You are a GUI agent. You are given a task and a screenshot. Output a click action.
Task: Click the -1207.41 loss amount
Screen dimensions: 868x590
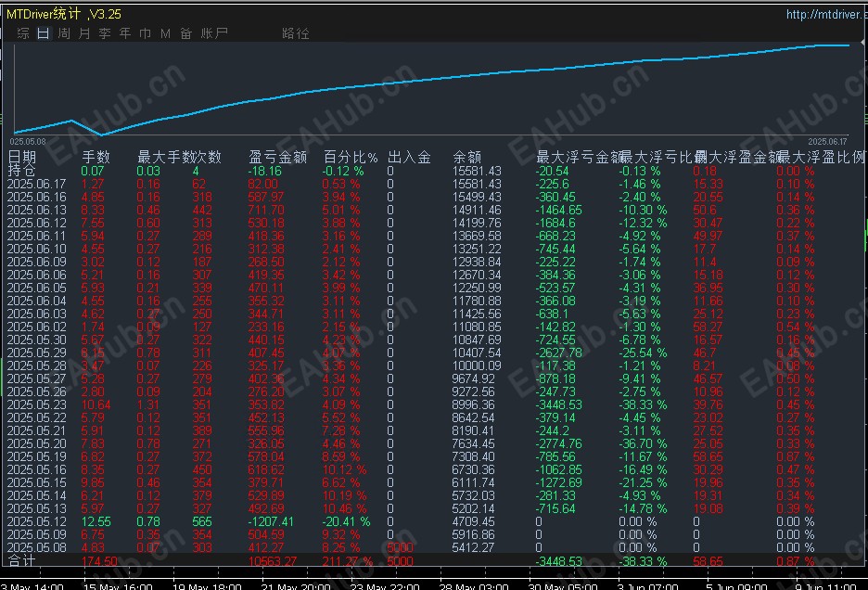[271, 522]
